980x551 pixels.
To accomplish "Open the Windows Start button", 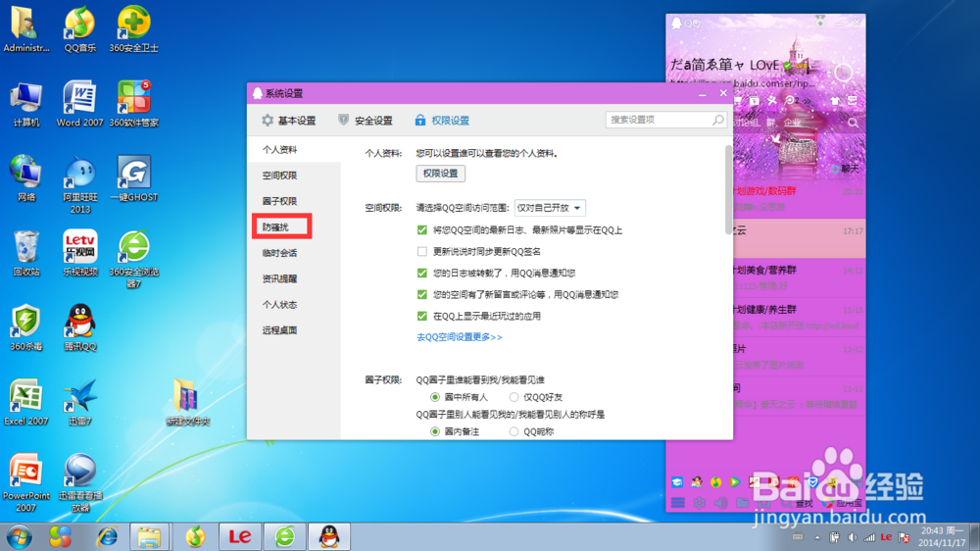I will [20, 536].
